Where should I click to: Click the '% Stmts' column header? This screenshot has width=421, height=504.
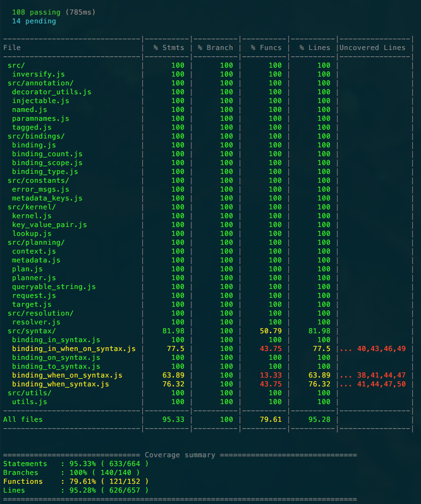169,47
